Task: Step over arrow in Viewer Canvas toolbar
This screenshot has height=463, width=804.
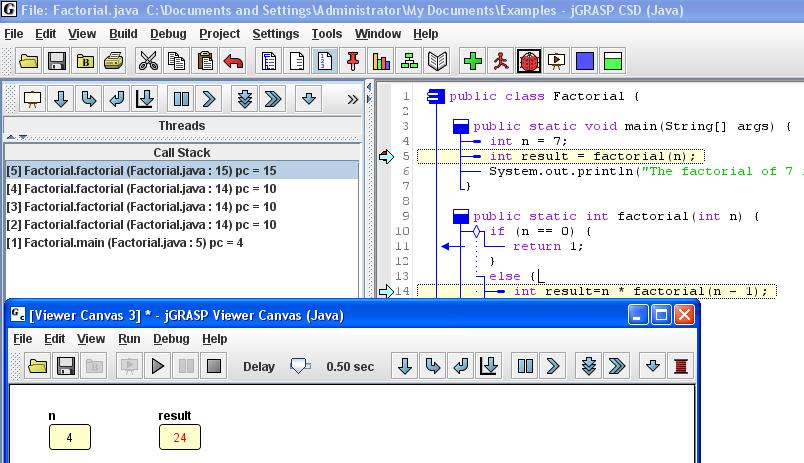Action: click(405, 366)
